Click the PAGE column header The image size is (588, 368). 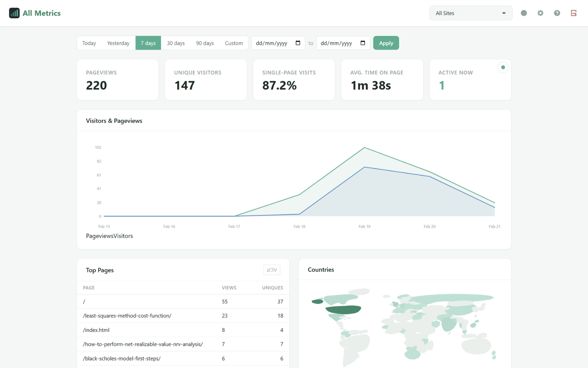tap(89, 288)
